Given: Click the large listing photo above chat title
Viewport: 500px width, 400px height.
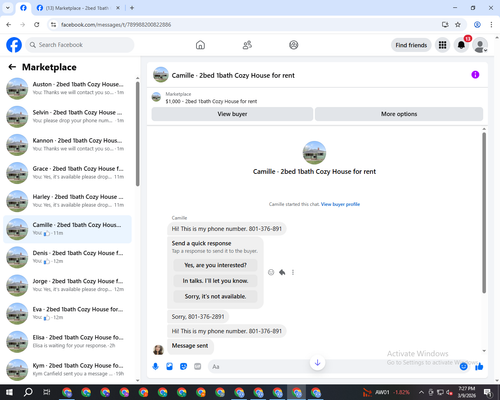Looking at the screenshot, I should (314, 153).
